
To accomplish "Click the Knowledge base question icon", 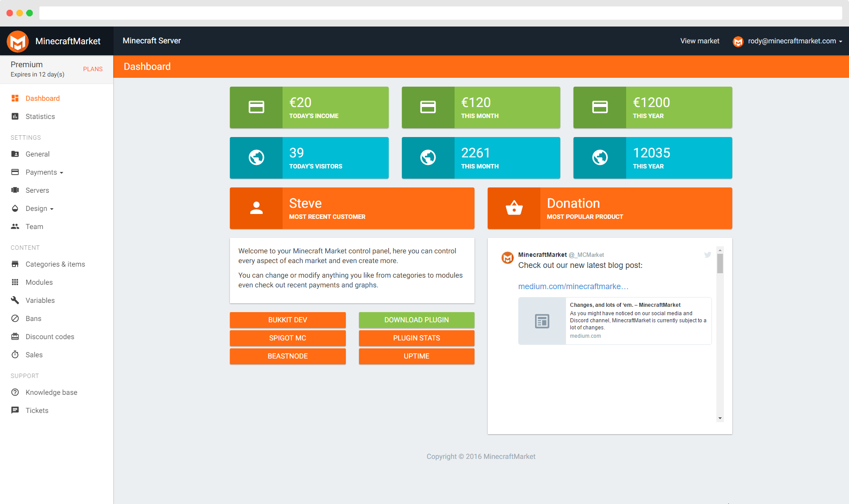I will [x=15, y=392].
